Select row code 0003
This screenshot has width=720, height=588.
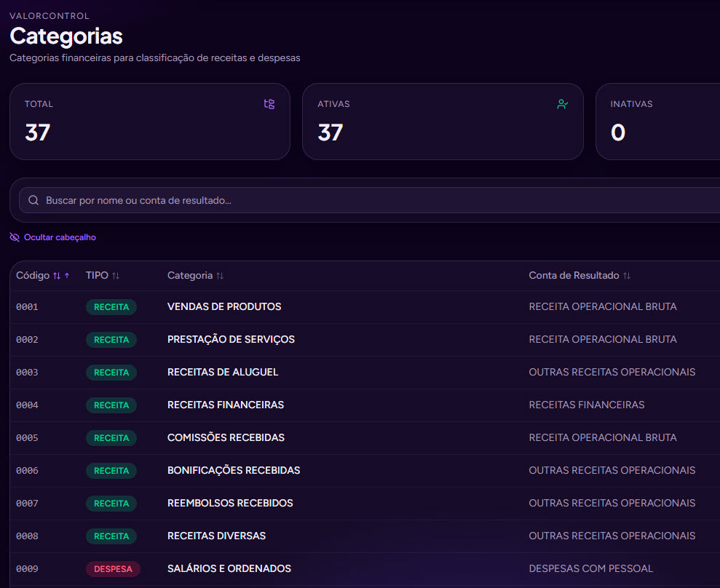click(27, 373)
